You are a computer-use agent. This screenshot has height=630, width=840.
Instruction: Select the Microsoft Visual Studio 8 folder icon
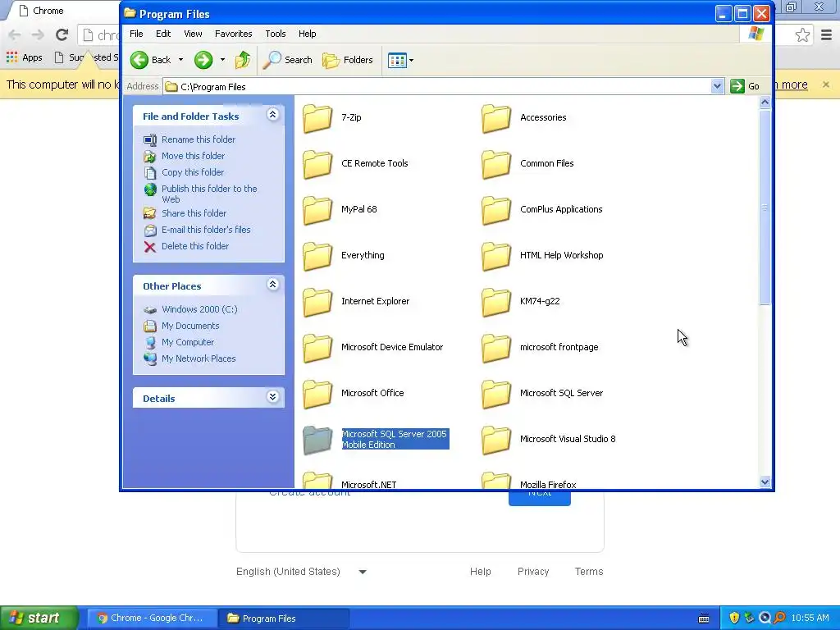496,441
